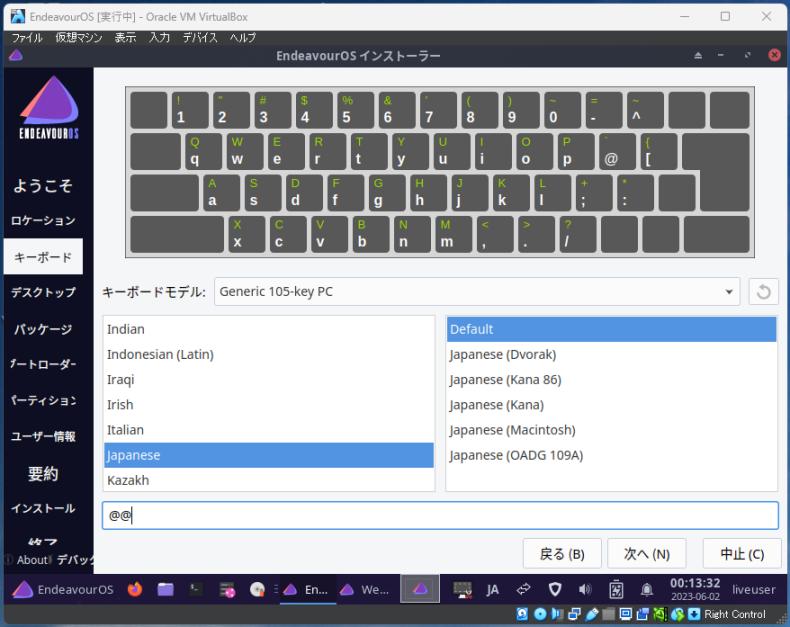This screenshot has height=627, width=790.
Task: Click VirtualBox hard disk status icon
Action: [x=522, y=614]
